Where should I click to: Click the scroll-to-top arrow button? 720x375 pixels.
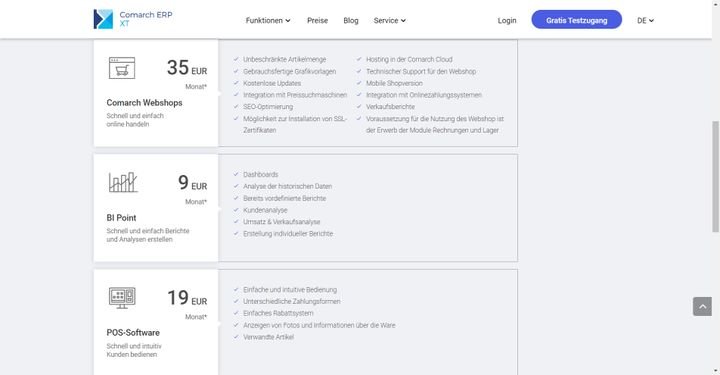point(702,307)
